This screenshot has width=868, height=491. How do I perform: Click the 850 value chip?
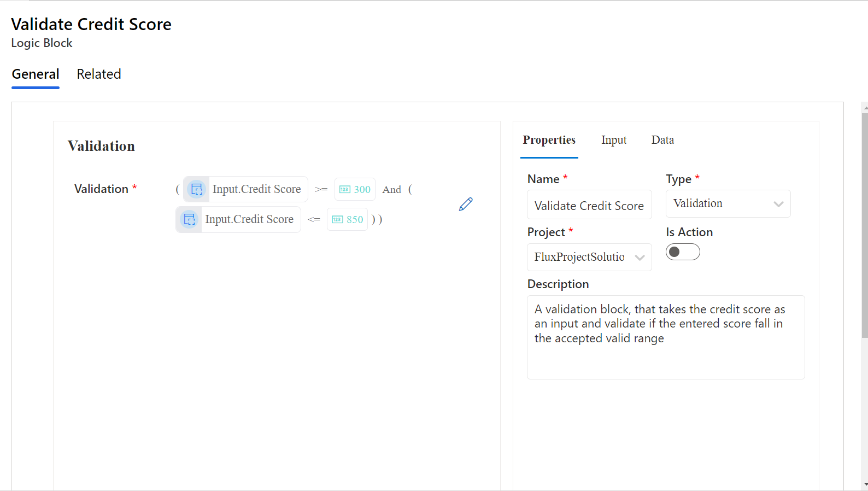click(x=348, y=219)
